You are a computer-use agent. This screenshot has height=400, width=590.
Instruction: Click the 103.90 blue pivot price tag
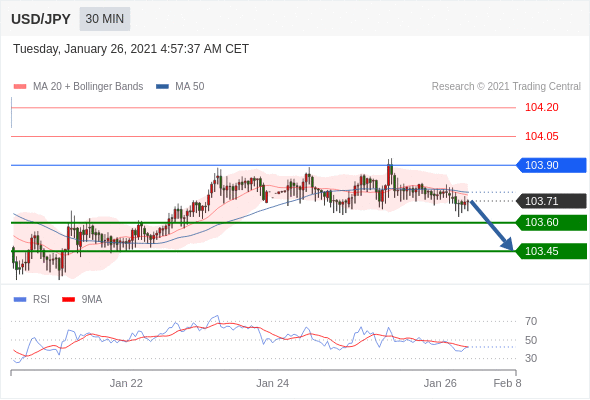coord(551,165)
